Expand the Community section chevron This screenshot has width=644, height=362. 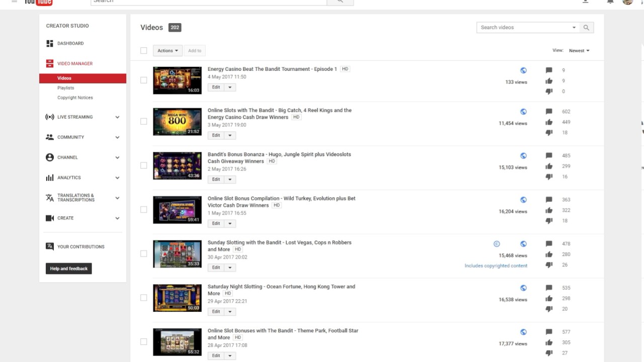117,137
